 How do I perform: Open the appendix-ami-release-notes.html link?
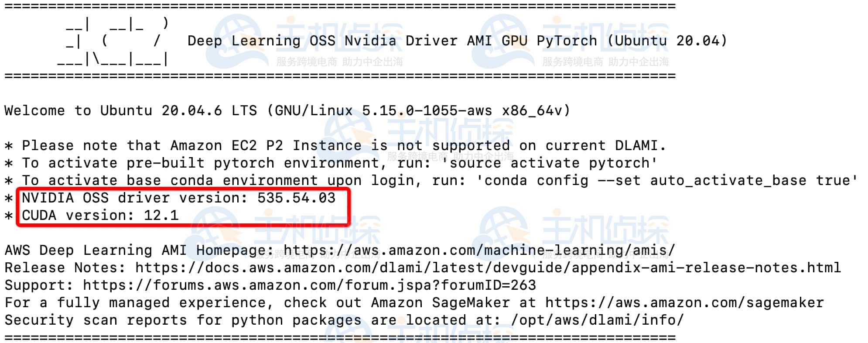pos(488,268)
